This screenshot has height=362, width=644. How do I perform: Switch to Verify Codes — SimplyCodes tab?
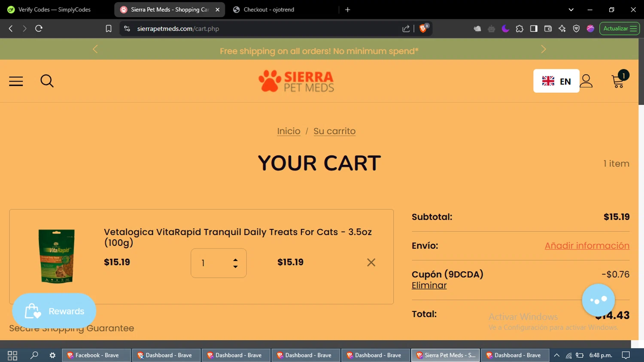(55, 9)
